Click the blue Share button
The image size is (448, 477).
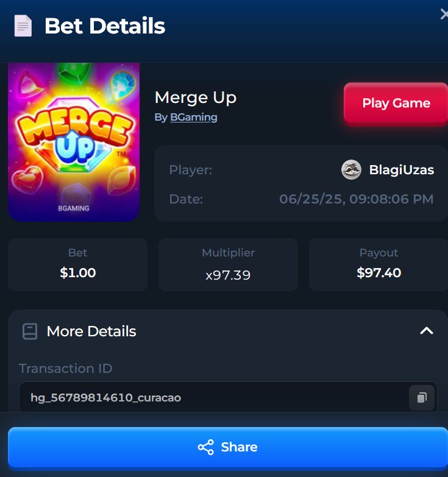228,447
